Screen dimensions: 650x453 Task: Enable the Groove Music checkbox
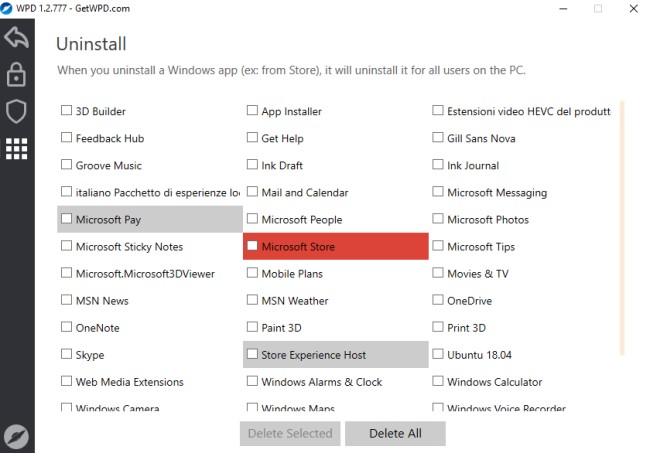pyautogui.click(x=67, y=165)
